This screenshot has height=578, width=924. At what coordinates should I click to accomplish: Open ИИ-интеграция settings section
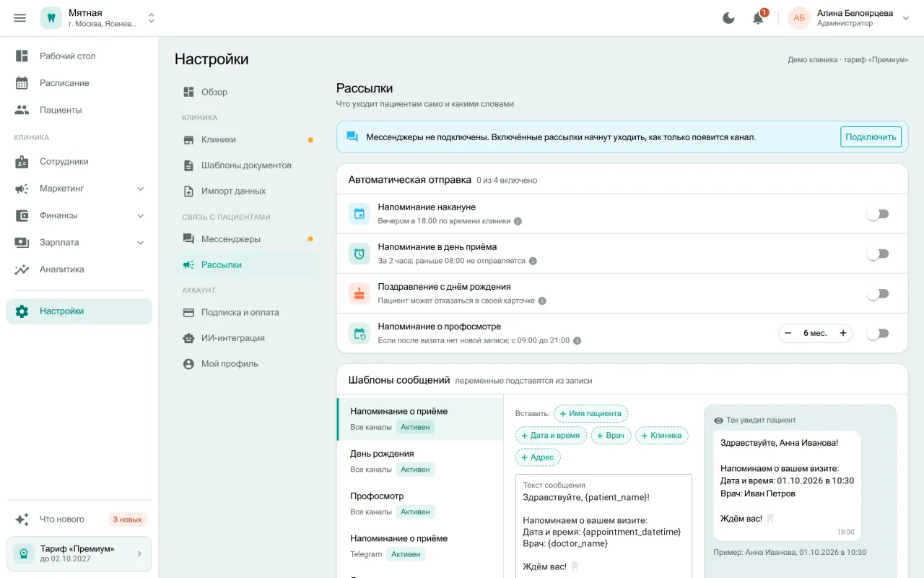coord(247,338)
